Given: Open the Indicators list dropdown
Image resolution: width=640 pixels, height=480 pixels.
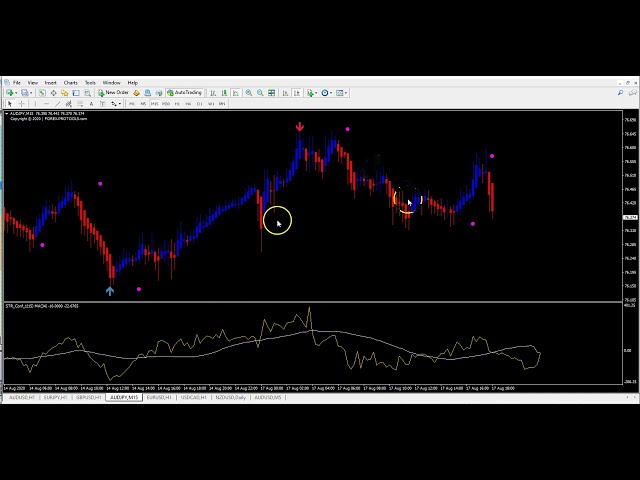Looking at the screenshot, I should click(x=311, y=93).
